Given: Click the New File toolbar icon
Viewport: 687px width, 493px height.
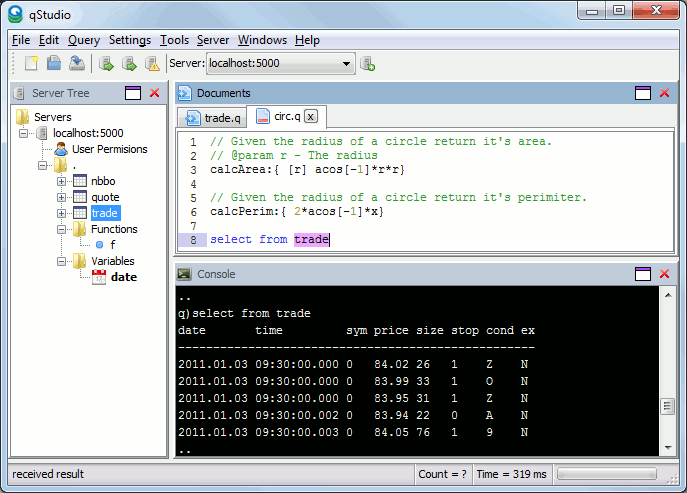Looking at the screenshot, I should [31, 64].
